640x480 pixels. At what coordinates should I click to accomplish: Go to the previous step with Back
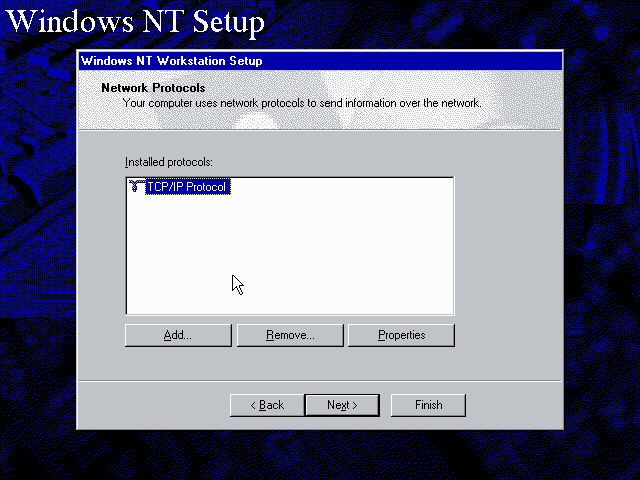(x=265, y=405)
